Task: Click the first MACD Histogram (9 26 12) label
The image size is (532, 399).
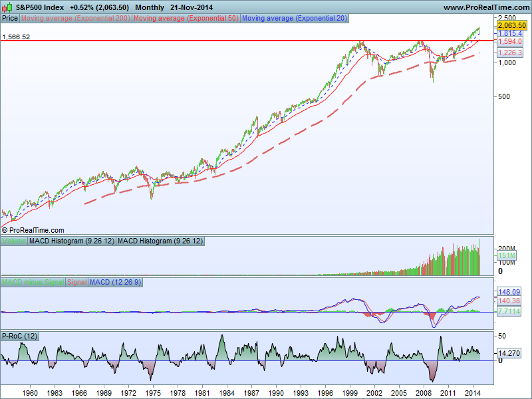Action: click(72, 241)
